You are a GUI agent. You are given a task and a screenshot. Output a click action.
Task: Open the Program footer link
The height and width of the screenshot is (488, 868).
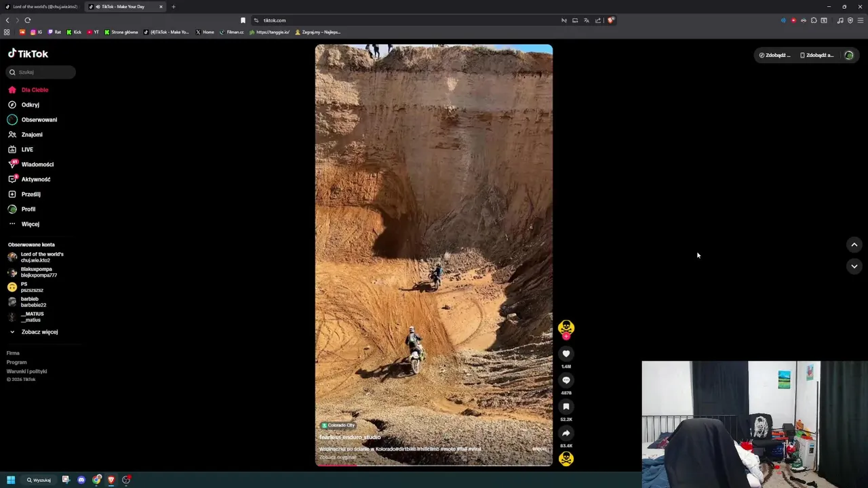click(16, 362)
